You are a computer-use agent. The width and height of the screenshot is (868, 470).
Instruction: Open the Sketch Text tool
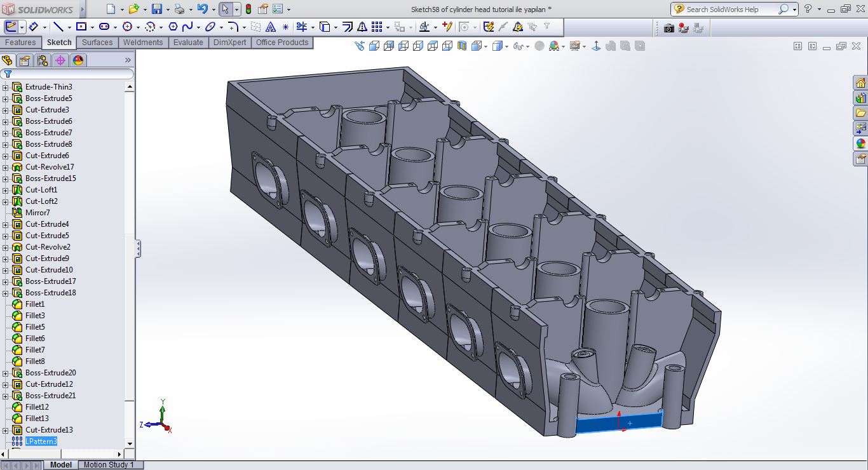click(x=271, y=27)
